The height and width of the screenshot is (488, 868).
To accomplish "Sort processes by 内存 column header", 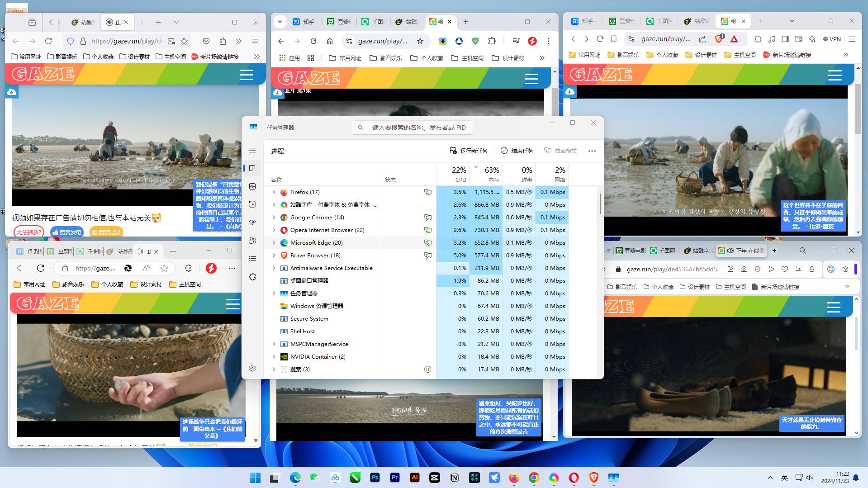I will pyautogui.click(x=486, y=174).
